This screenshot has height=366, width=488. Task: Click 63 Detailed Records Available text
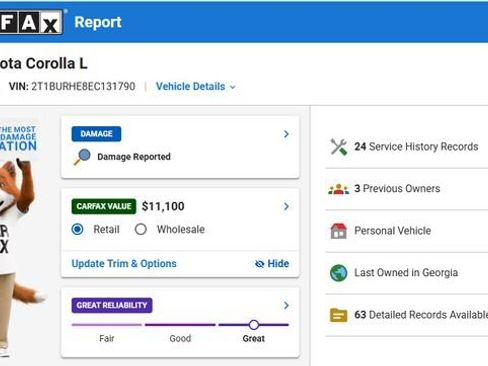421,315
